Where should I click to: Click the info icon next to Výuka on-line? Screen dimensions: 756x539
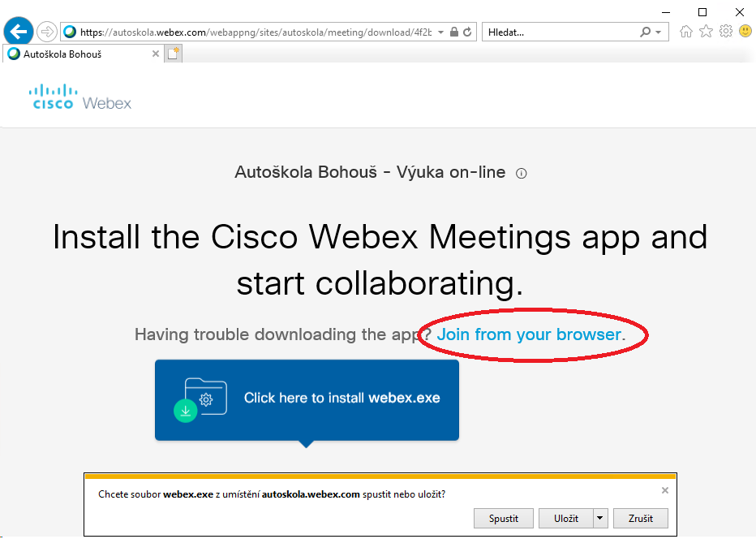tap(522, 174)
